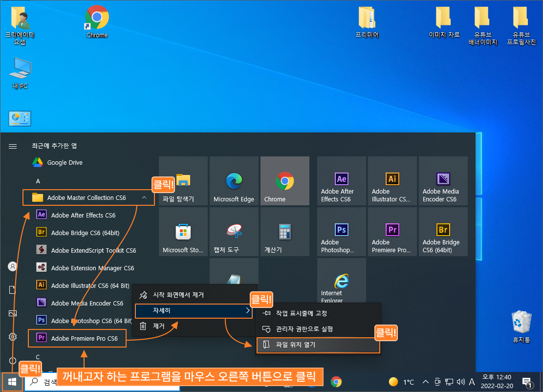Open the 크리에이터 요셉 desktop folder
Viewport: 543px width, 392px height.
pos(20,25)
